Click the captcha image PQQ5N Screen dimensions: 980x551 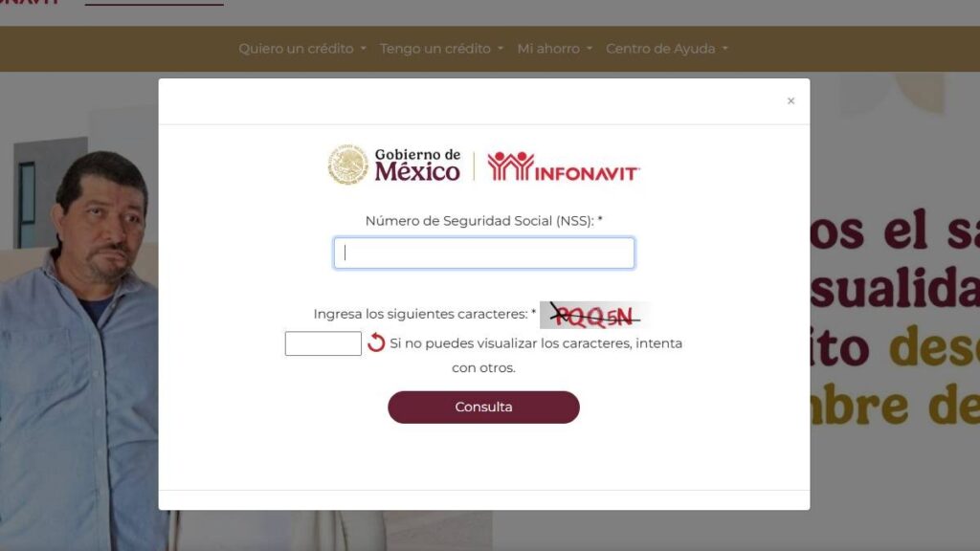pos(595,315)
